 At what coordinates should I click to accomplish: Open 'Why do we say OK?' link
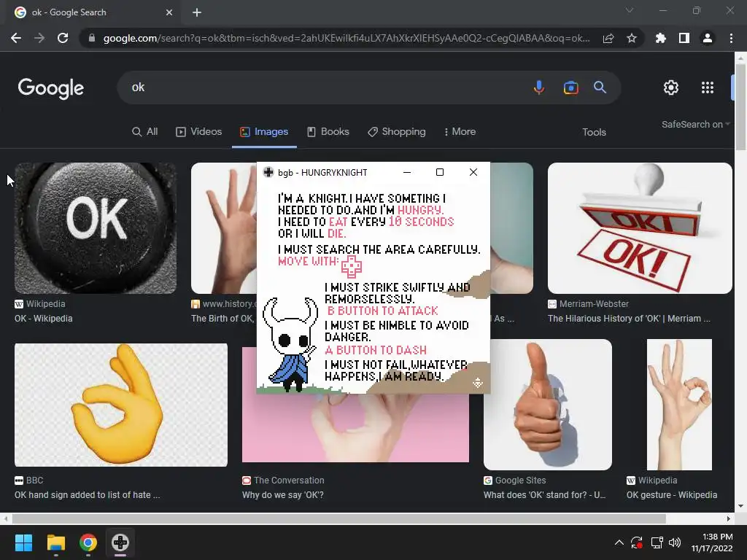tap(282, 495)
